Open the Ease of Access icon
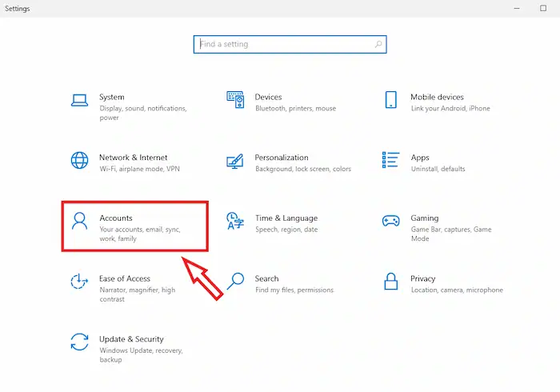560x392 pixels. 79,281
